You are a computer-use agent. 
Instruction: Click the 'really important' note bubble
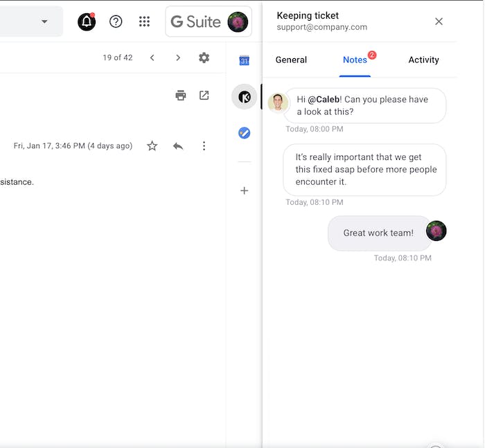[x=364, y=170]
